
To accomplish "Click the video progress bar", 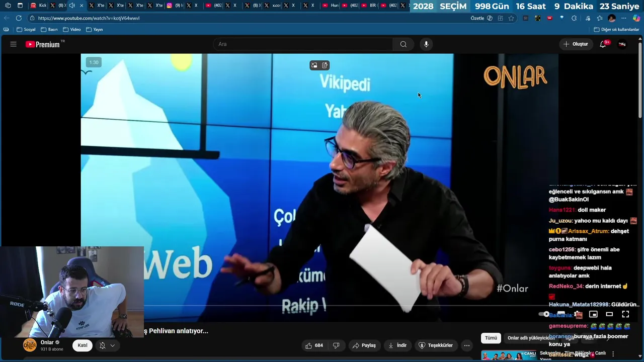I will [x=319, y=305].
